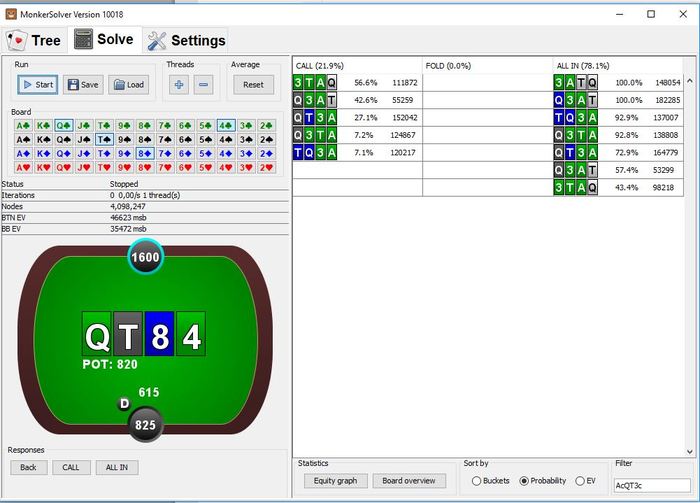This screenshot has width=700, height=503.
Task: Open the Equity graph
Action: (336, 481)
